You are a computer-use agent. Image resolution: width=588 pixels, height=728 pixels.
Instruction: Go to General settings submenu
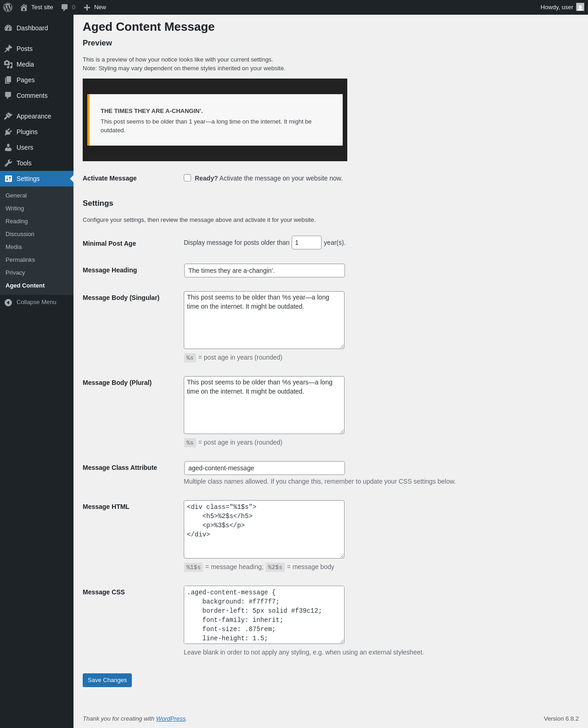37,196
